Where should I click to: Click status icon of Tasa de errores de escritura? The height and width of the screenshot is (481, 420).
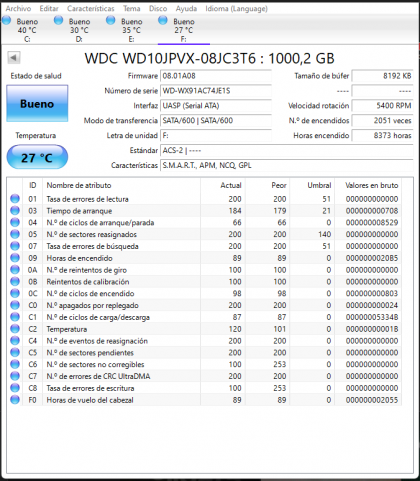[x=15, y=388]
